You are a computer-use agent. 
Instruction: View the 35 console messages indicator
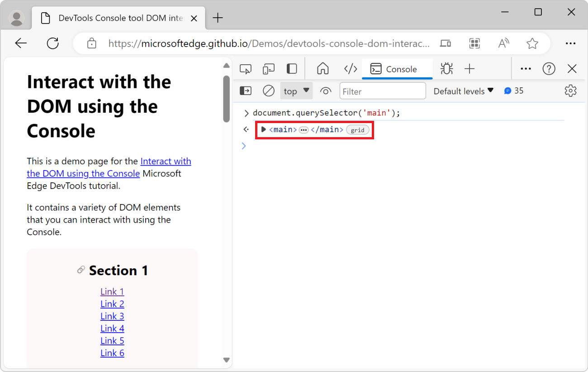click(513, 91)
